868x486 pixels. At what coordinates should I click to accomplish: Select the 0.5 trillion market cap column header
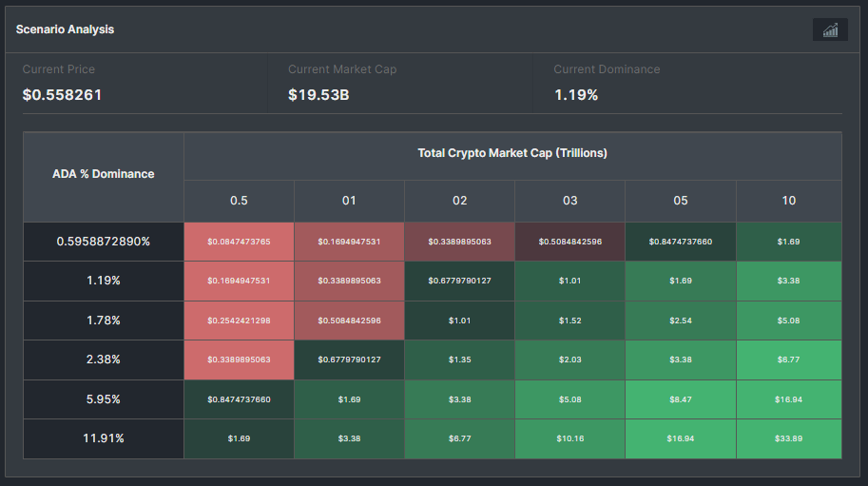point(239,201)
